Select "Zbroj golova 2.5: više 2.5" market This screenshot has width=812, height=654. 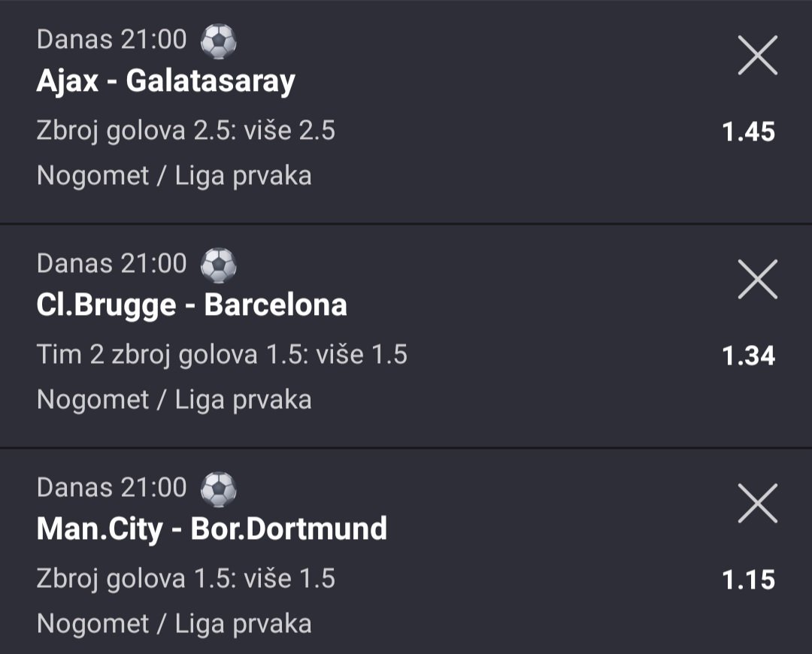point(186,132)
